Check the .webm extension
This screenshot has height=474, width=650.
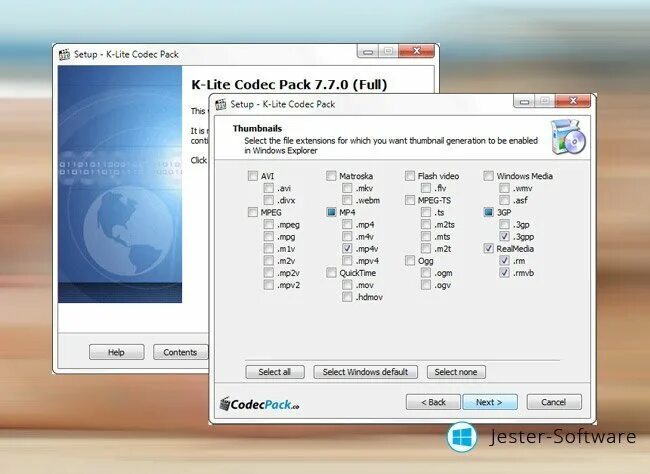(x=347, y=200)
